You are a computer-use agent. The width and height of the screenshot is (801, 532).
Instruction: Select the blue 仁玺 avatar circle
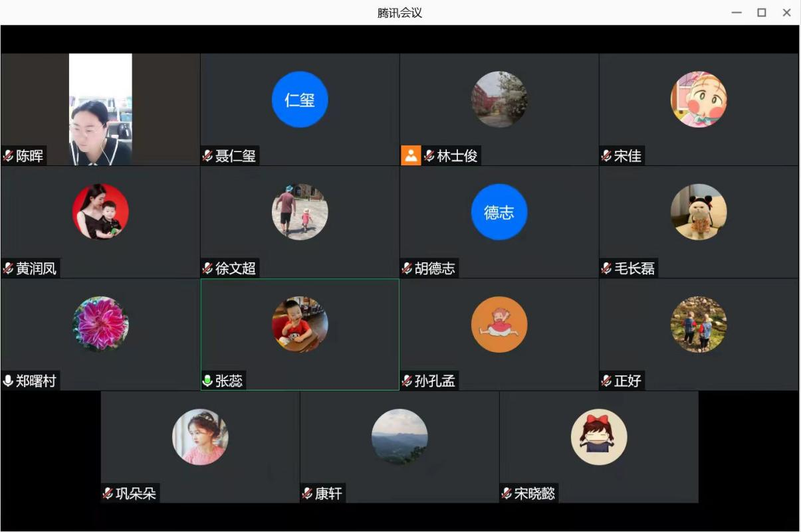pyautogui.click(x=300, y=100)
